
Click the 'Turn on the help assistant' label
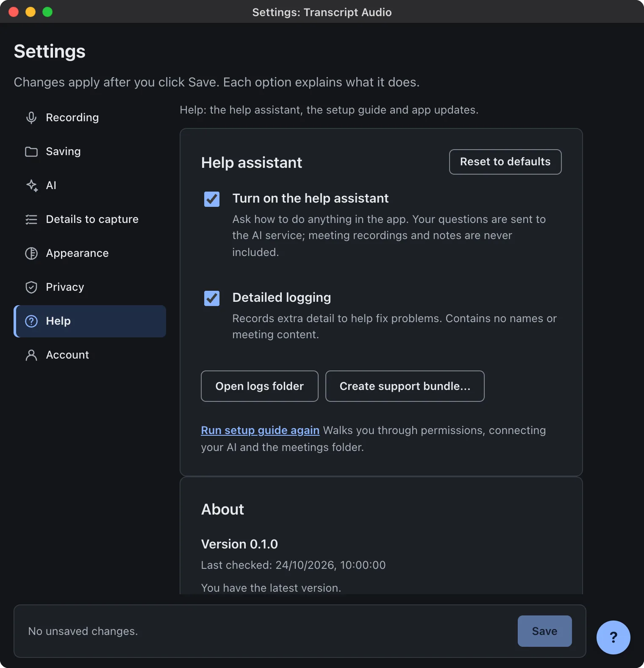coord(311,198)
